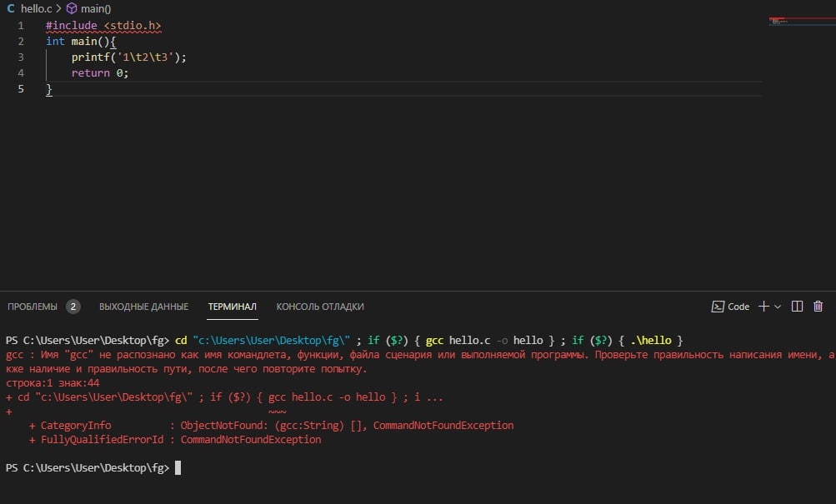
Task: Click the return 0; line
Action: tap(100, 73)
